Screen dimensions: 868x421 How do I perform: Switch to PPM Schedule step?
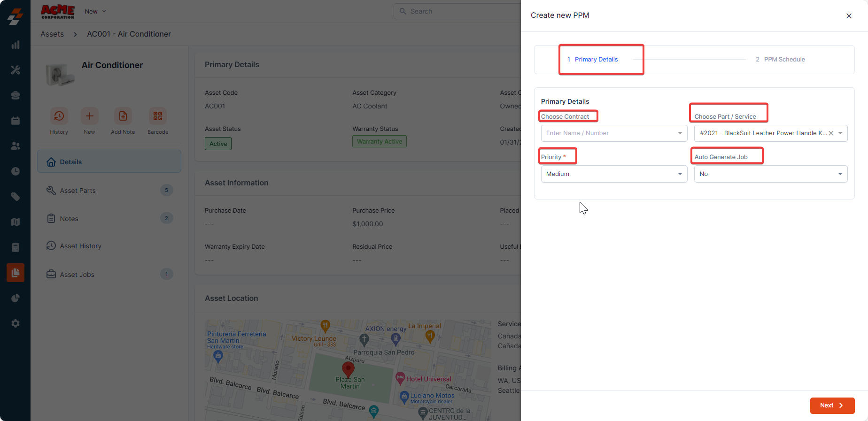(x=780, y=60)
